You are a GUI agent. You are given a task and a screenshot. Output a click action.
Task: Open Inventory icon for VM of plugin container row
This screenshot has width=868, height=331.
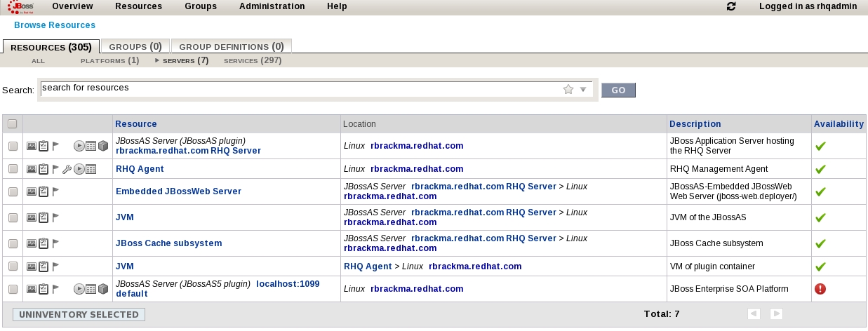coord(44,266)
